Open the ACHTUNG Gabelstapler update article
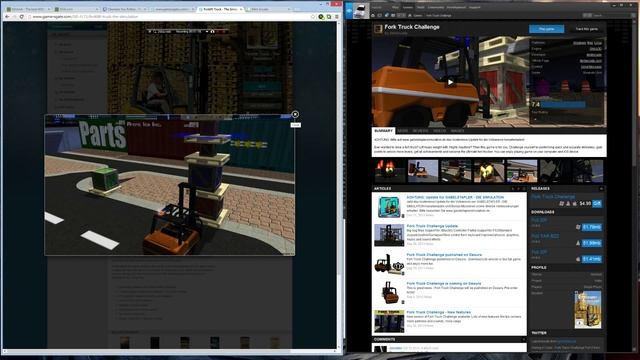The width and height of the screenshot is (640, 360). coord(455,198)
